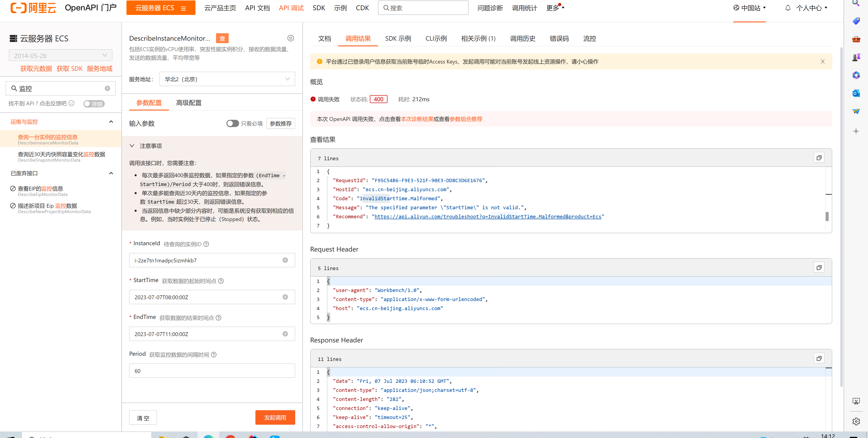The height and width of the screenshot is (438, 868).
Task: Open the 云服务器 ECS product menu
Action: 161,8
